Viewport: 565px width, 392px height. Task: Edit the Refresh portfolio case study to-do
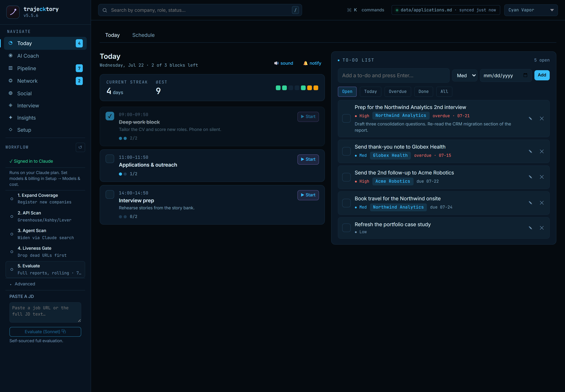[x=530, y=228]
